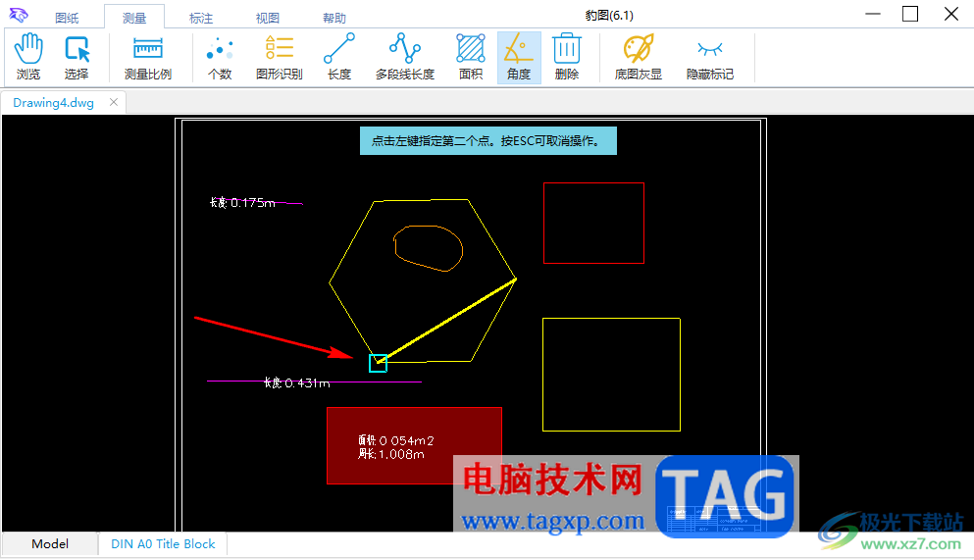Select the 浏览 hand tool
This screenshot has height=560, width=974.
27,57
